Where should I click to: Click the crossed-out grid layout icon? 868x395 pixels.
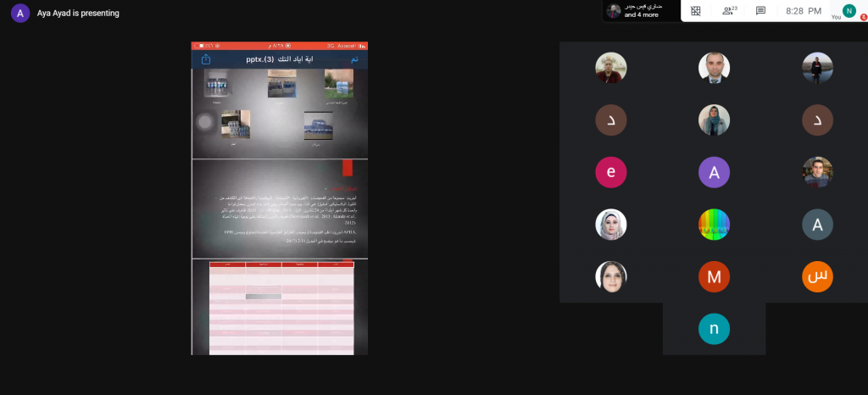point(696,11)
